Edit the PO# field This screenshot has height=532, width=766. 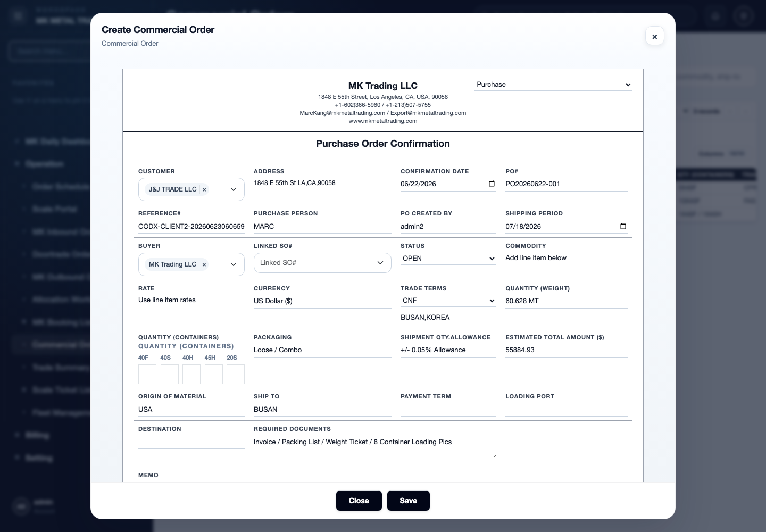coord(566,184)
